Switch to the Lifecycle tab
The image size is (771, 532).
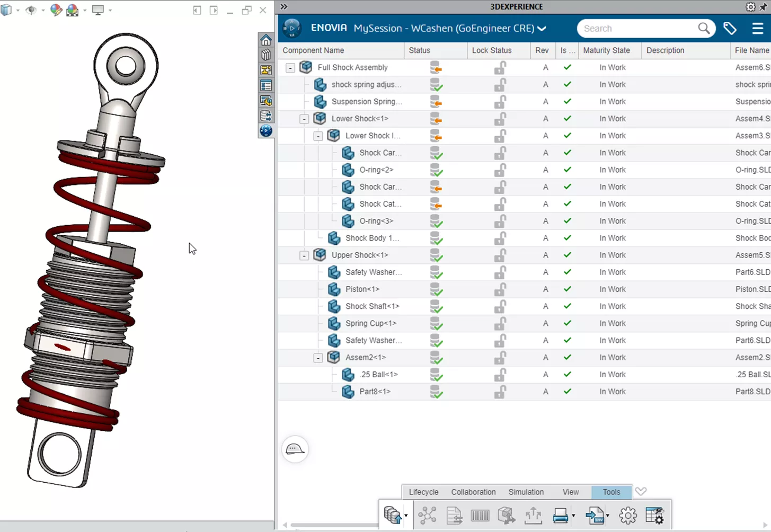point(423,492)
